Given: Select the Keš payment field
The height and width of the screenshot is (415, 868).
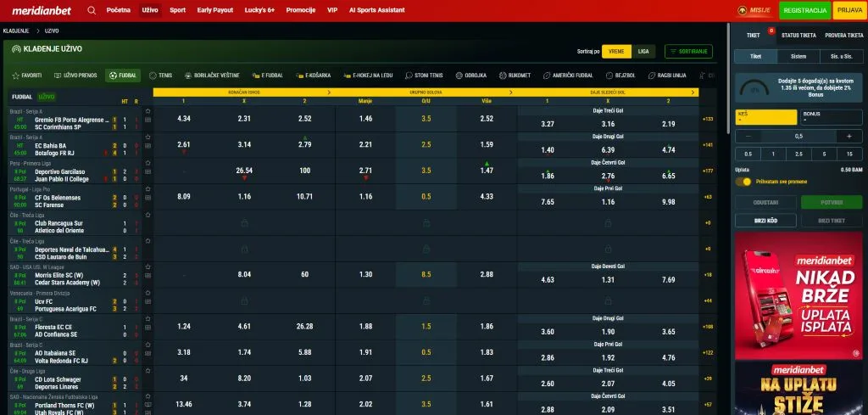Looking at the screenshot, I should pos(766,117).
